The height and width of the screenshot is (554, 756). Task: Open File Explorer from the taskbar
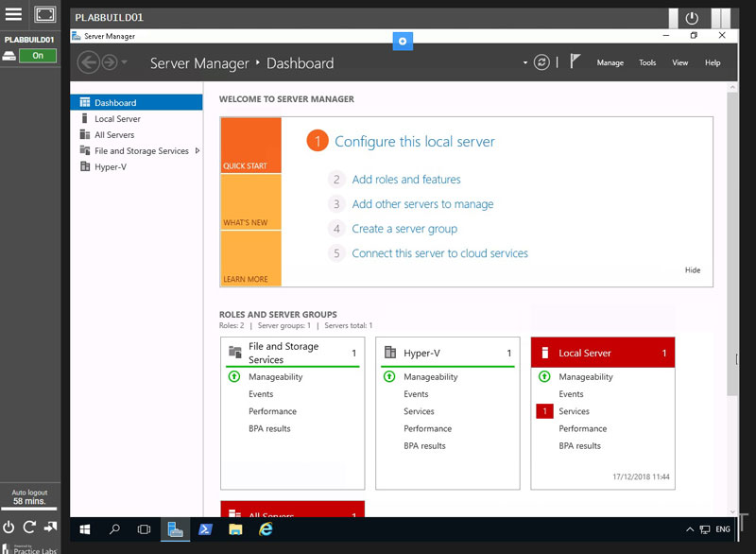click(x=235, y=529)
